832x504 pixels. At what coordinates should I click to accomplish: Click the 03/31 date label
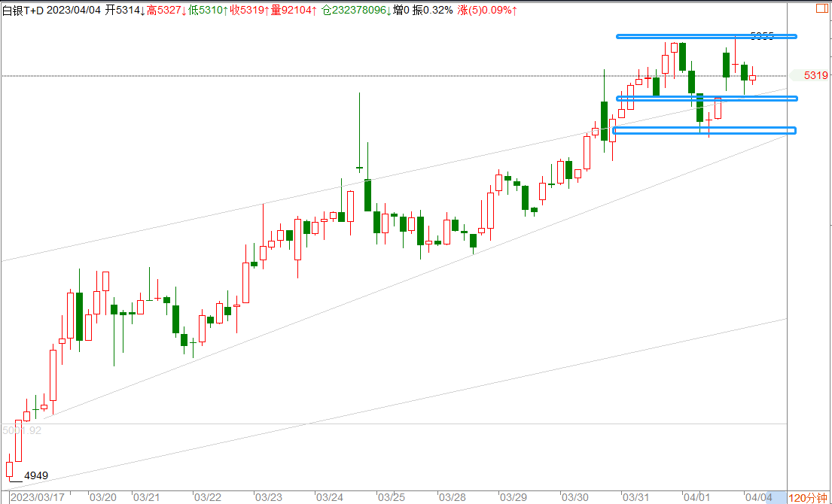point(635,498)
